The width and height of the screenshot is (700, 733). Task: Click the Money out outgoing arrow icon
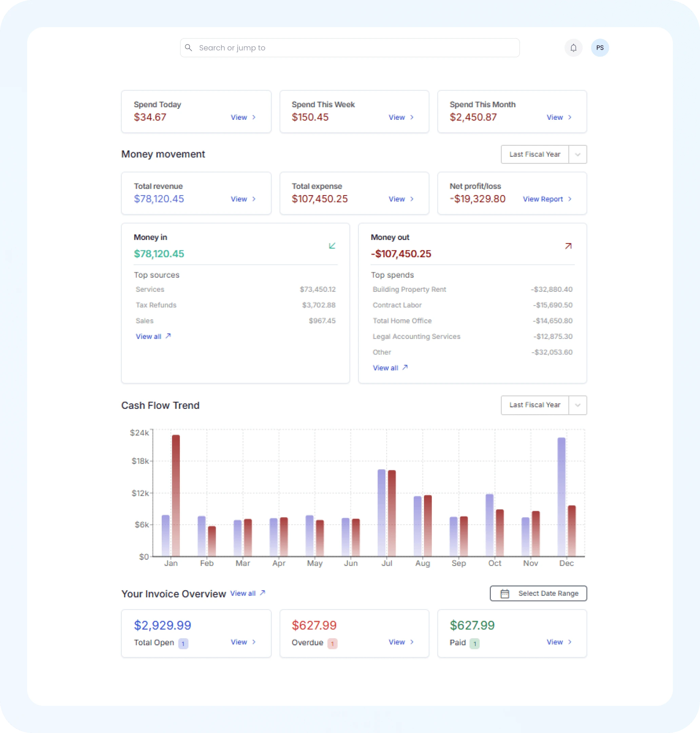[x=568, y=246]
